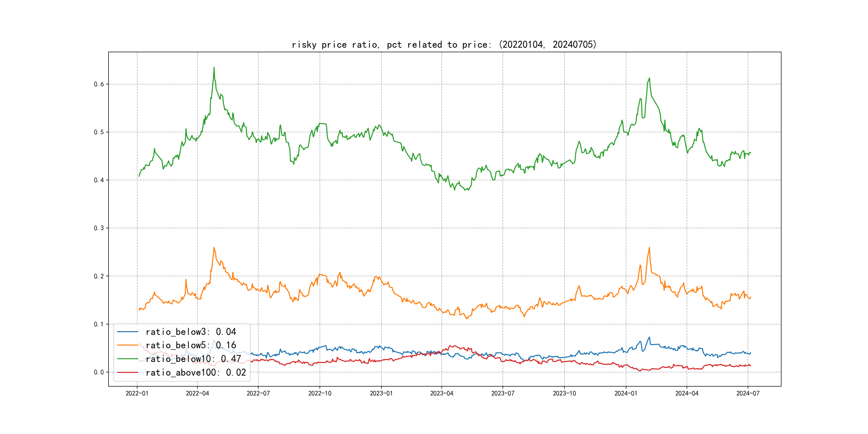Select the 'ratio_below3: 0.04' legend label
The image size is (868, 434).
[x=191, y=332]
